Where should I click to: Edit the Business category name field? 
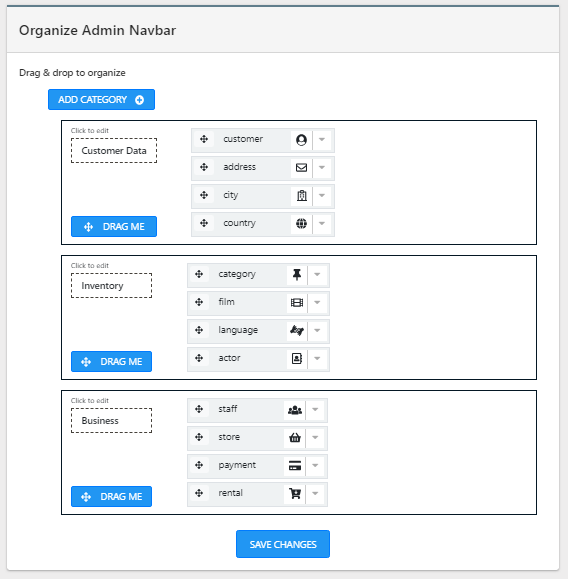click(x=112, y=420)
